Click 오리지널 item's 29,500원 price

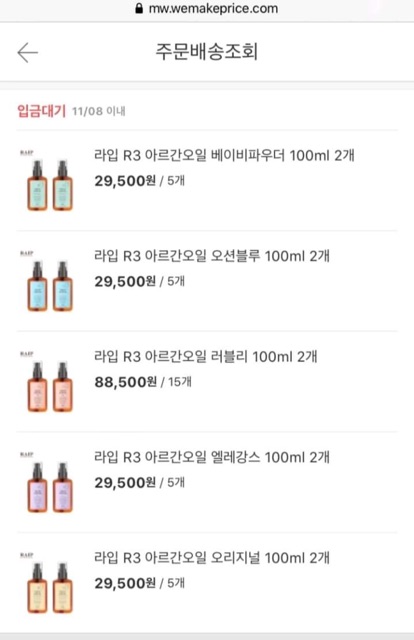click(125, 583)
